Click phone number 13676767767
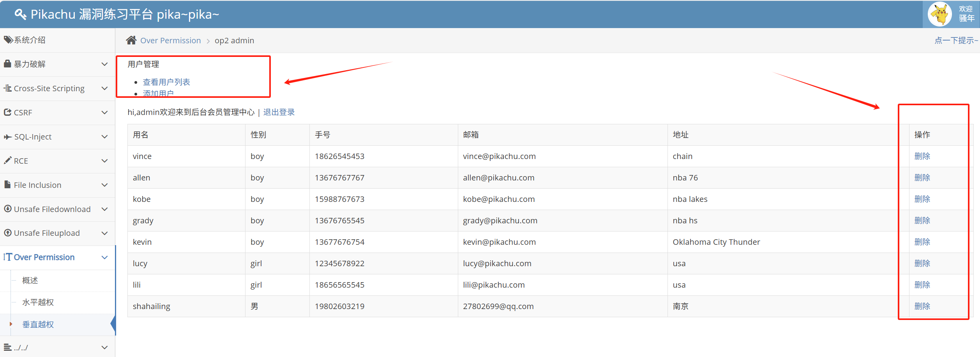The height and width of the screenshot is (357, 980). pos(339,178)
